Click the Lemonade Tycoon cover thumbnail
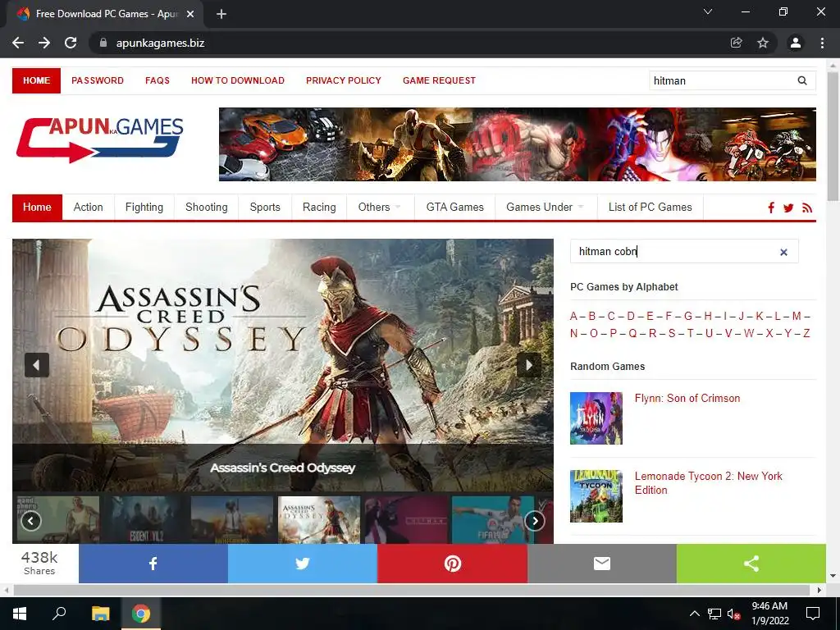The image size is (840, 630). pos(596,496)
